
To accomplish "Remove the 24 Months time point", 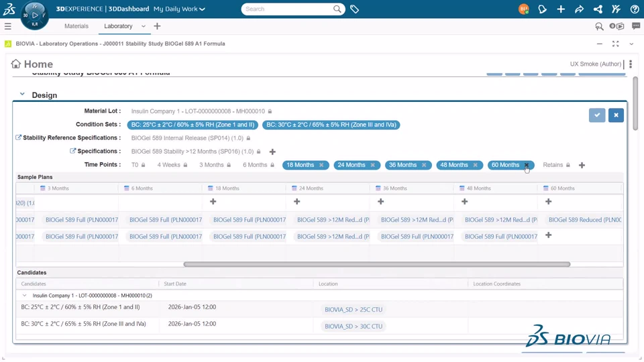I will pos(372,165).
